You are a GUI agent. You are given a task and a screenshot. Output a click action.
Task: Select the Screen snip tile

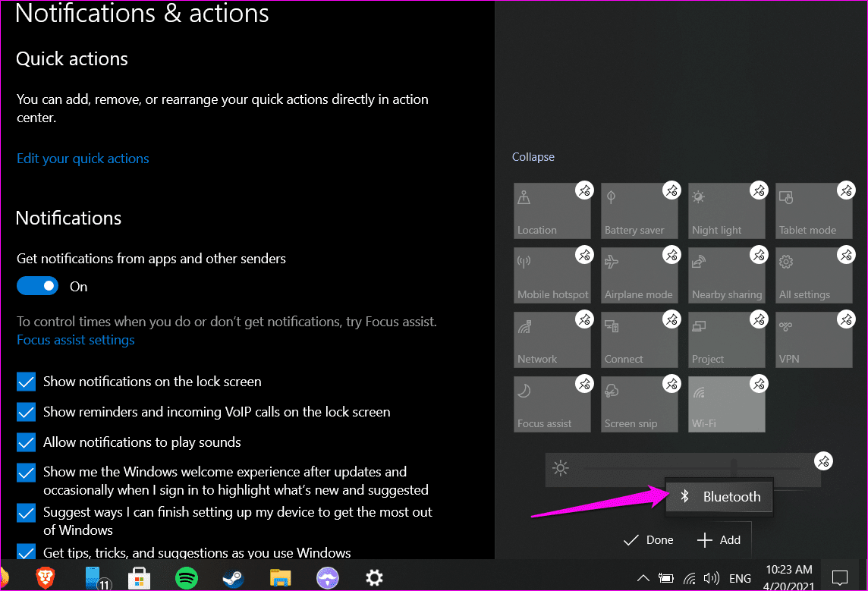(x=640, y=404)
